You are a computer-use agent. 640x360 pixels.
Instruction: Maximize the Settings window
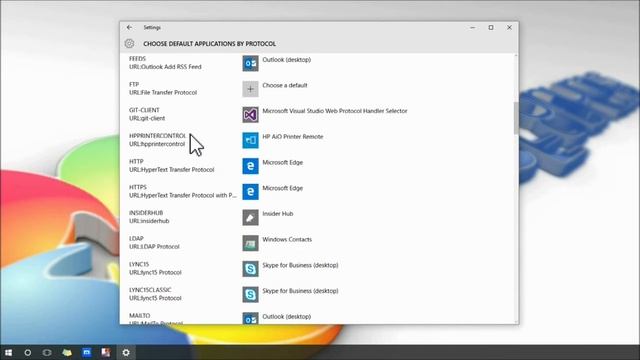pyautogui.click(x=491, y=27)
